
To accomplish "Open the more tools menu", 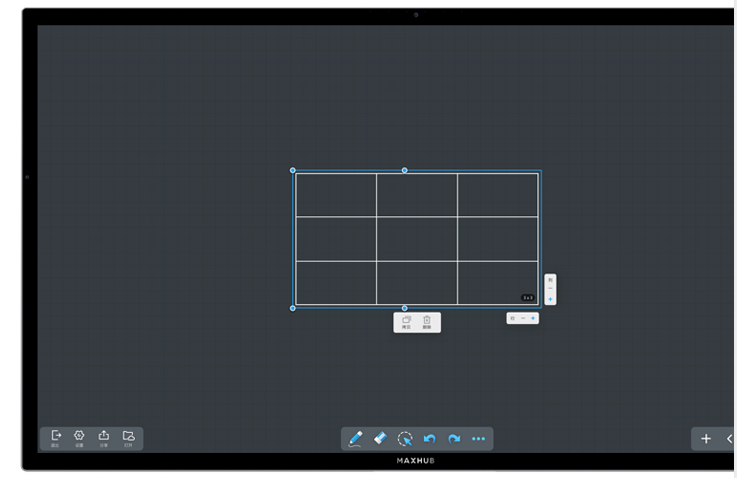I will pyautogui.click(x=478, y=438).
